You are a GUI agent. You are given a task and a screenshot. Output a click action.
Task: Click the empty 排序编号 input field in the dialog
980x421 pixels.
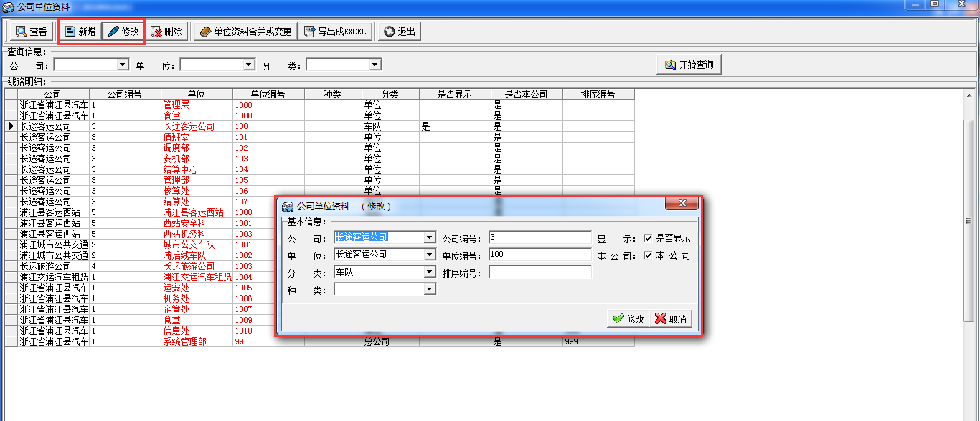(540, 273)
